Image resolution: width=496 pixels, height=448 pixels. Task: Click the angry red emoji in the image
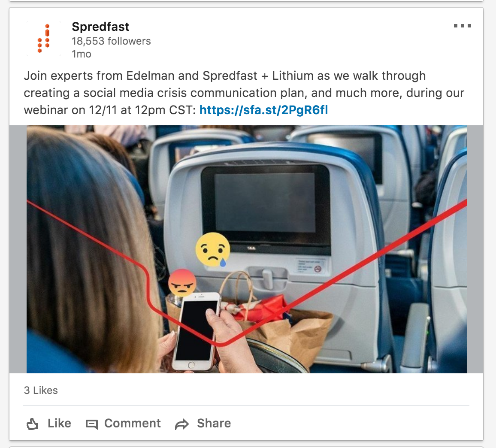point(182,282)
